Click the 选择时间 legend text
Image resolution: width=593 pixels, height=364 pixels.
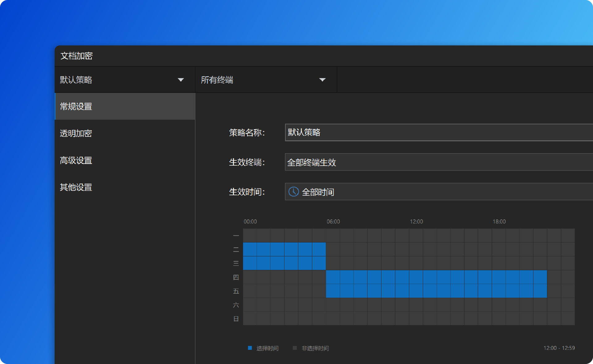(x=267, y=348)
